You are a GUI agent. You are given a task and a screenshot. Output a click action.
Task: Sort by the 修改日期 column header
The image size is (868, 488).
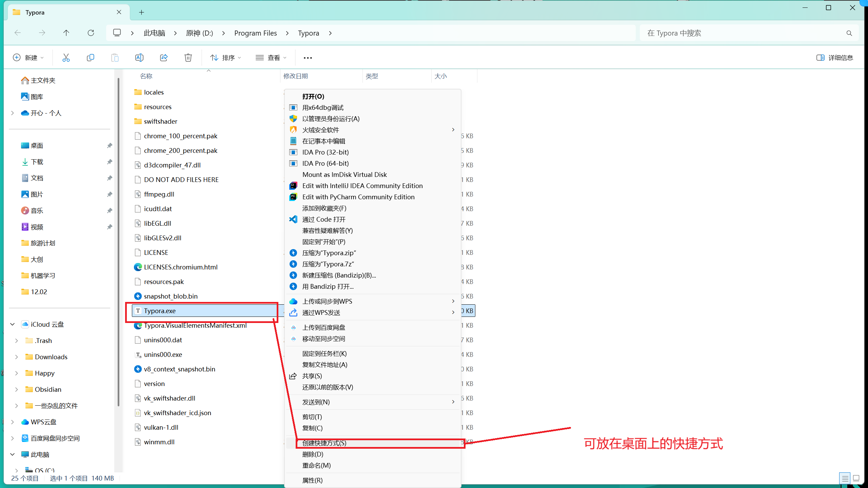321,76
